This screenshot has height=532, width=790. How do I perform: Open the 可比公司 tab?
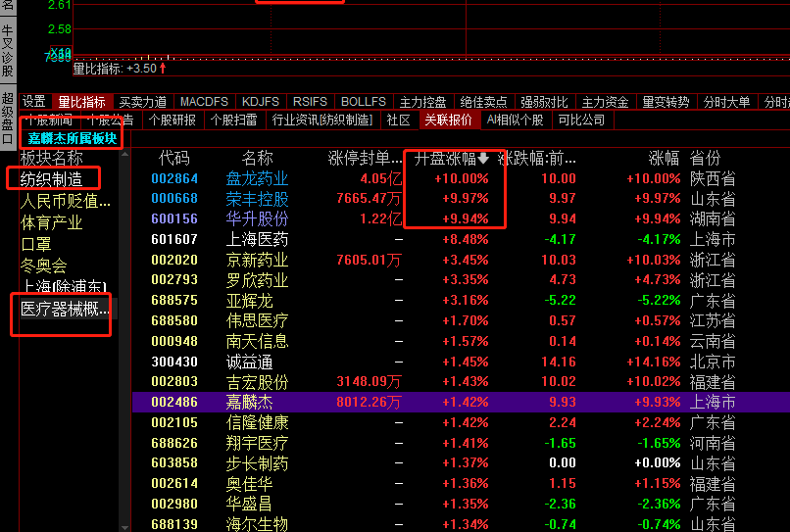(581, 121)
